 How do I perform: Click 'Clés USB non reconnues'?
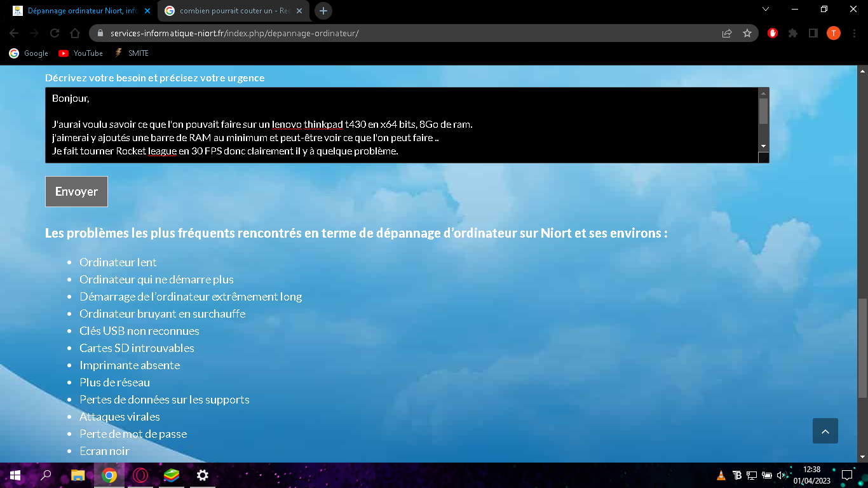(x=139, y=330)
